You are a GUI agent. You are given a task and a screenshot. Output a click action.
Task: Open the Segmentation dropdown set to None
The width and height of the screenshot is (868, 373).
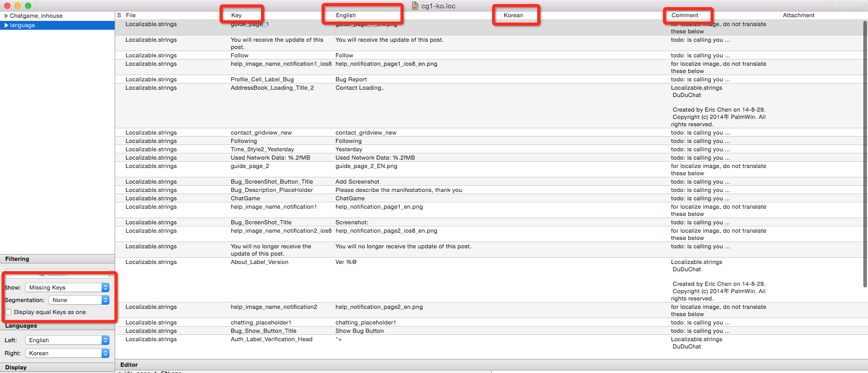click(x=79, y=300)
